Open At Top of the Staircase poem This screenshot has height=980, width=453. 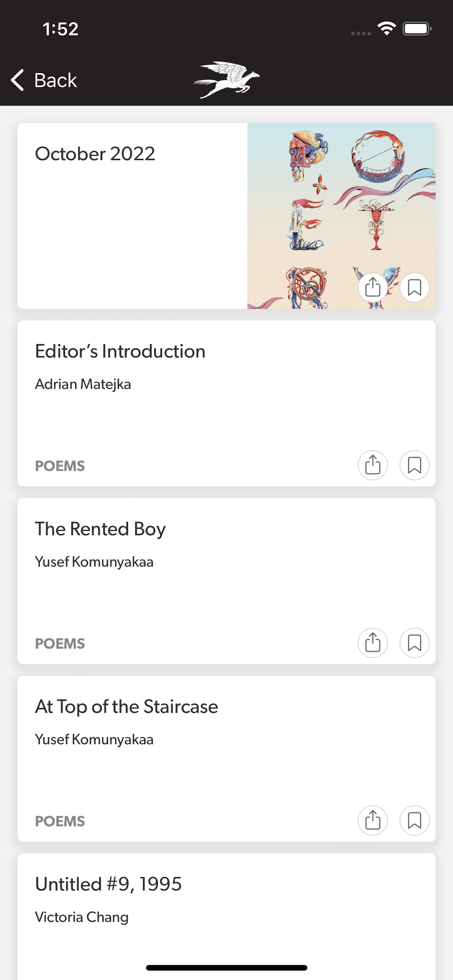pos(127,707)
